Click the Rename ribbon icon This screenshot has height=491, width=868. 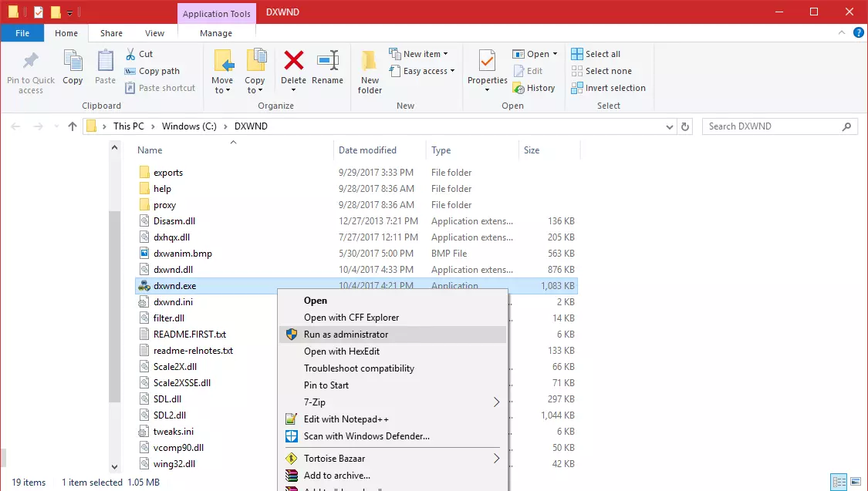[327, 60]
